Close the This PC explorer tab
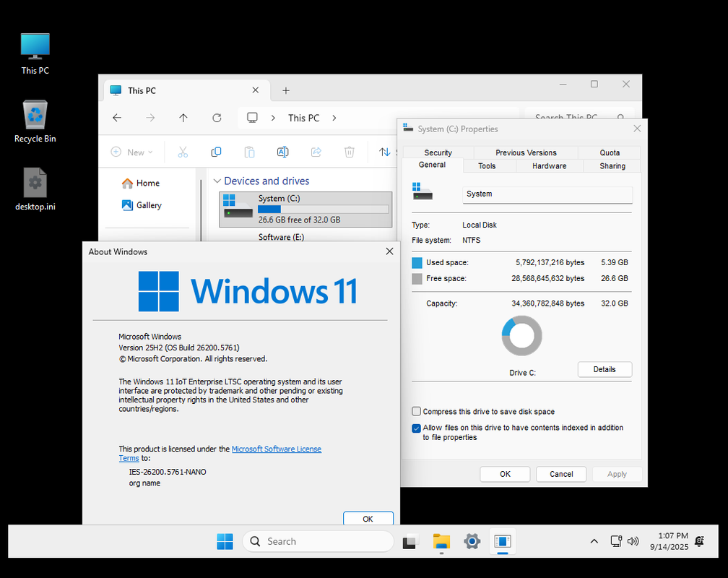Viewport: 728px width, 578px height. pos(256,90)
